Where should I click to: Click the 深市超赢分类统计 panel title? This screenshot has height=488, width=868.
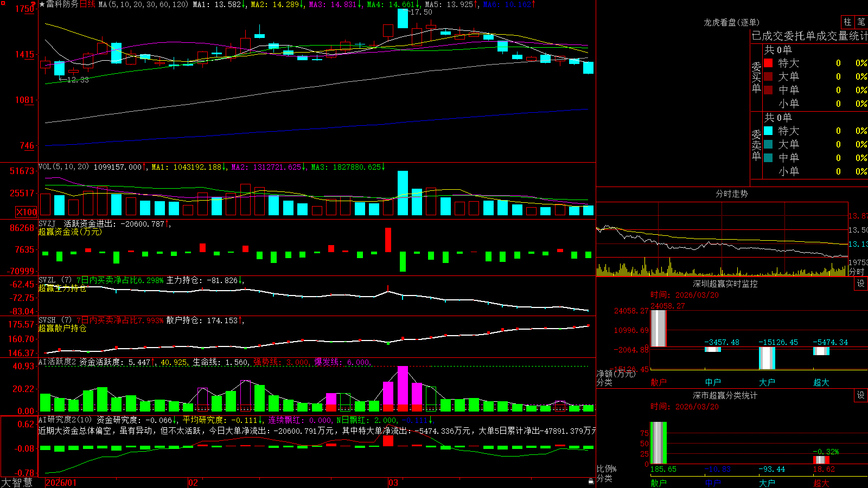point(725,395)
